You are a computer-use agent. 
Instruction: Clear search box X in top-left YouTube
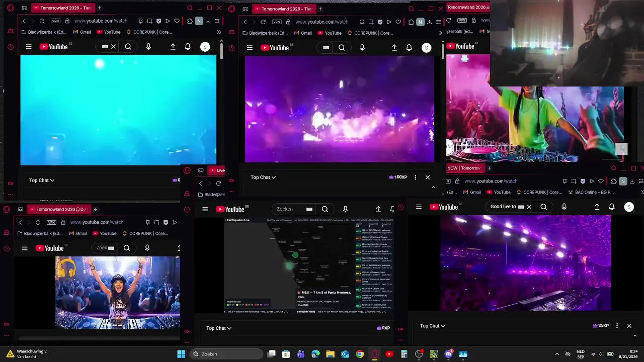pyautogui.click(x=113, y=47)
